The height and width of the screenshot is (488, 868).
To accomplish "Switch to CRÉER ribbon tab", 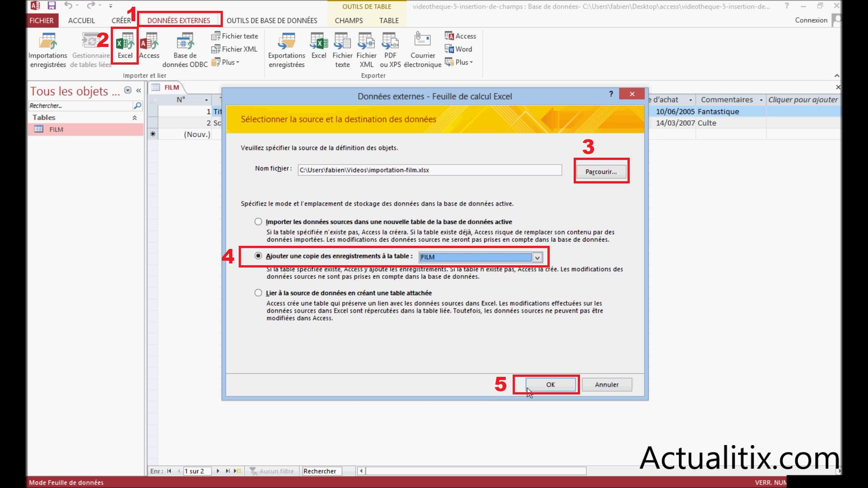I will [121, 20].
